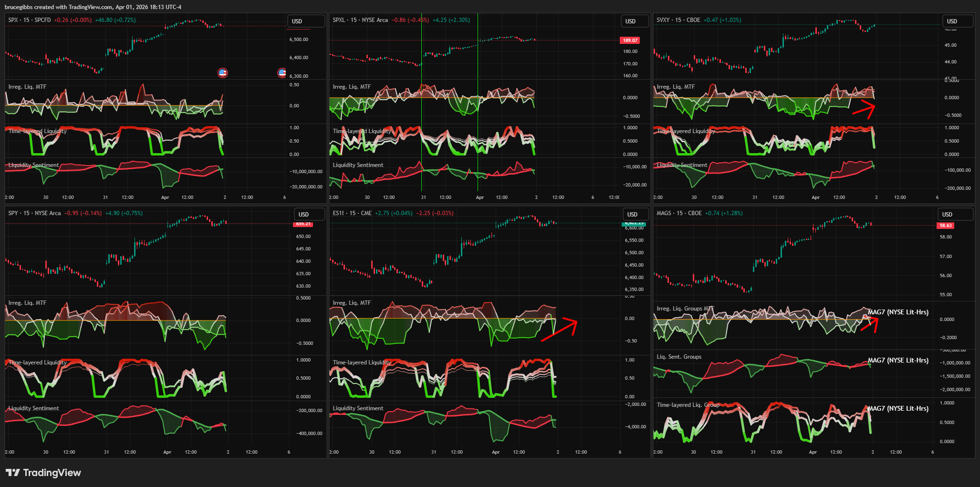Click the 189.07 price label on SPXL chart
The image size is (980, 487).
tap(629, 41)
